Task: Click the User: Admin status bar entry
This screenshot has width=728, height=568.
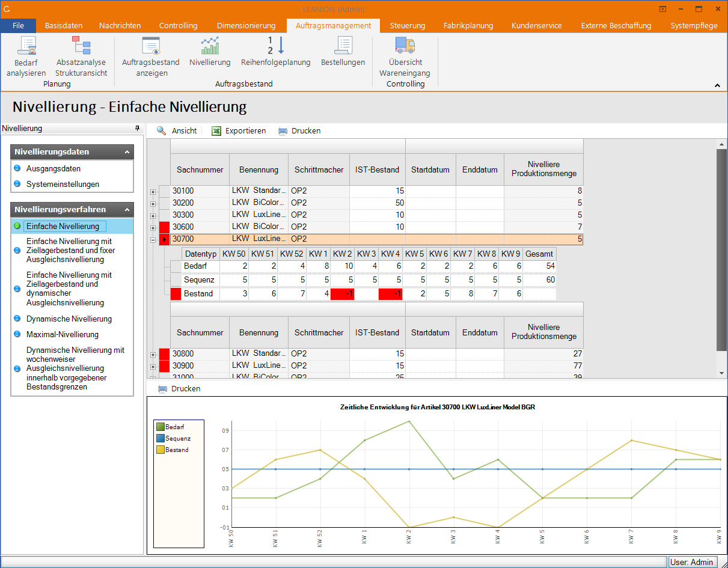Action: [x=691, y=562]
